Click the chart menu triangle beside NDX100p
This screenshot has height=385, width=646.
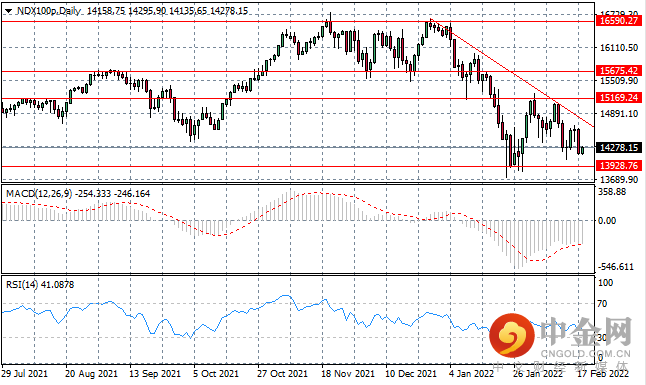[8, 11]
